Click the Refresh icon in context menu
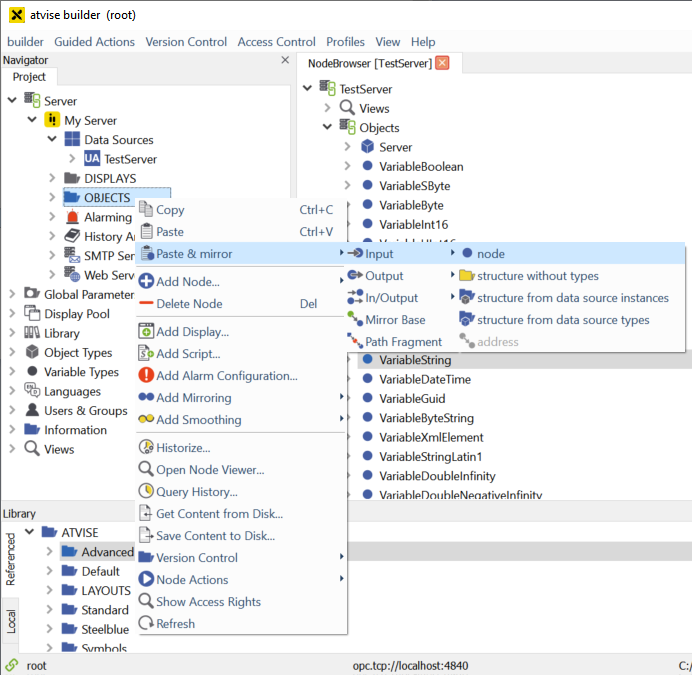692x675 pixels. click(146, 624)
